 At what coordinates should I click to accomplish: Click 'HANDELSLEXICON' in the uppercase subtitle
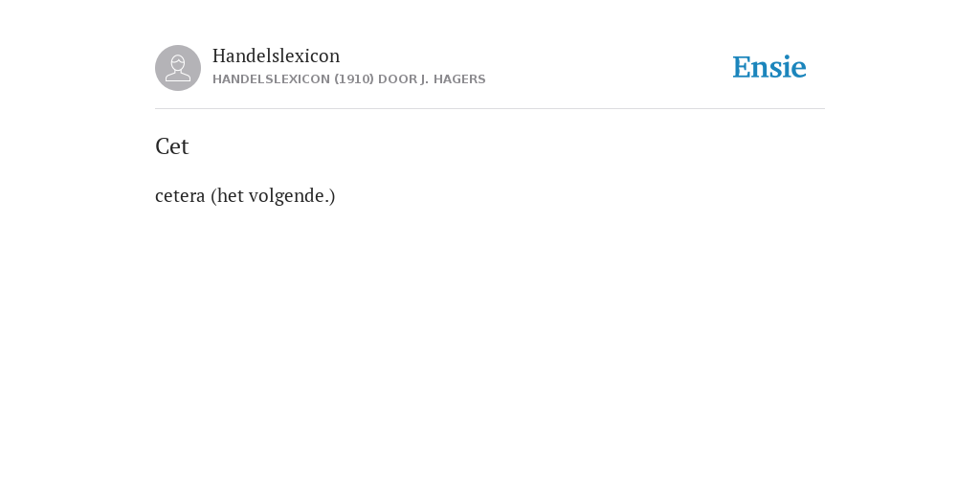(x=271, y=79)
